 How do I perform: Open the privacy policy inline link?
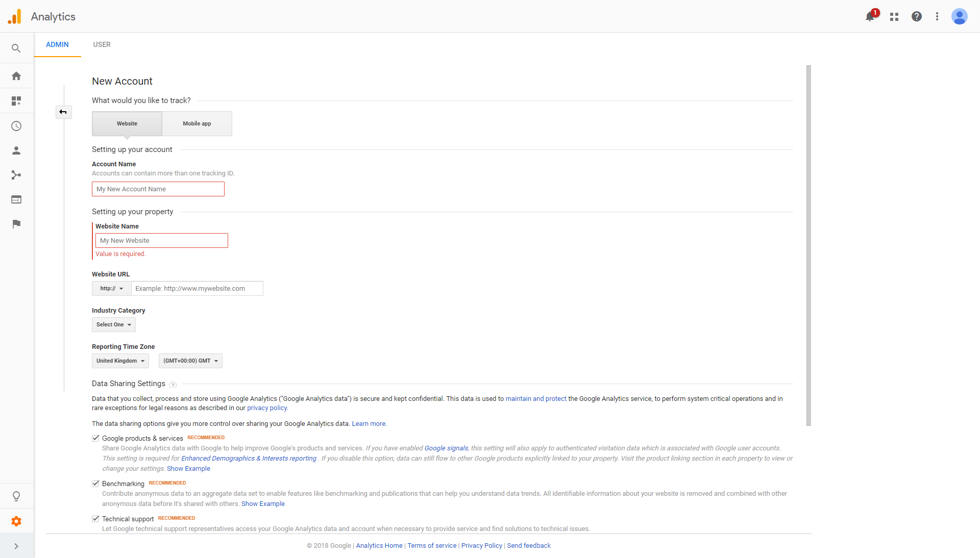click(x=267, y=408)
